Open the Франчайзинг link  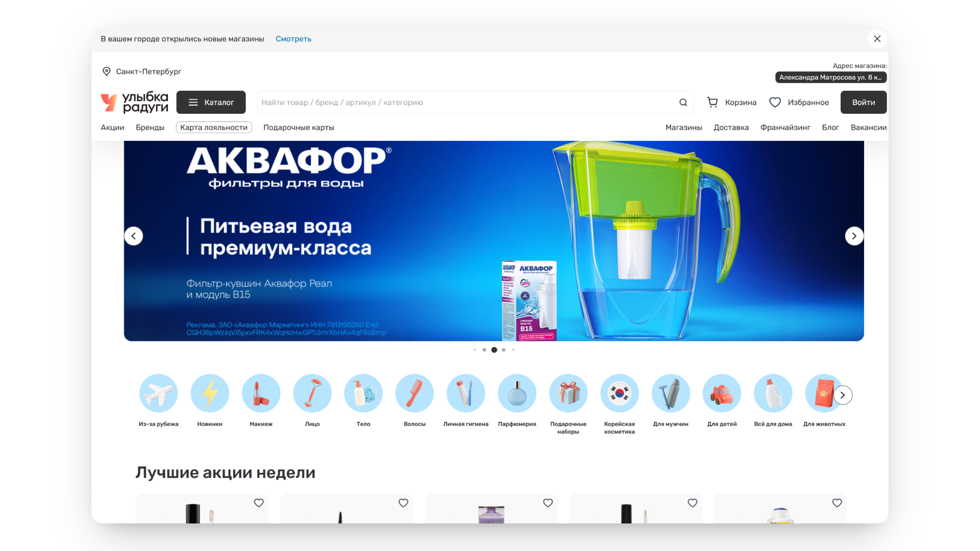(x=785, y=128)
